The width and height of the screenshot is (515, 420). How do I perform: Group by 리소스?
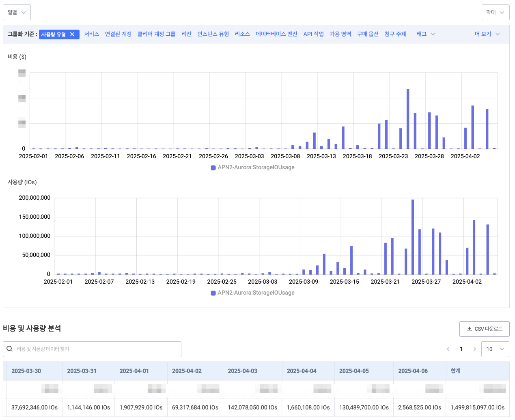click(x=242, y=34)
